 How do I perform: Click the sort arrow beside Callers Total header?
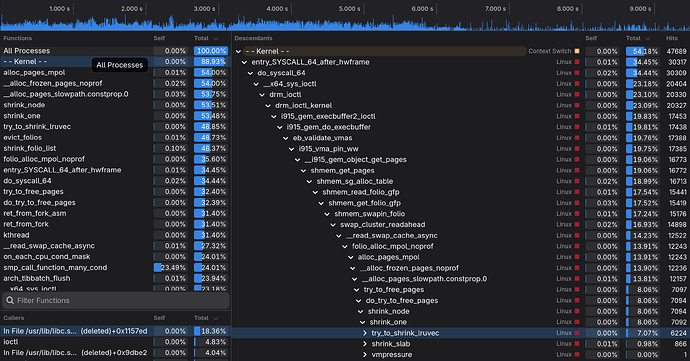216,318
